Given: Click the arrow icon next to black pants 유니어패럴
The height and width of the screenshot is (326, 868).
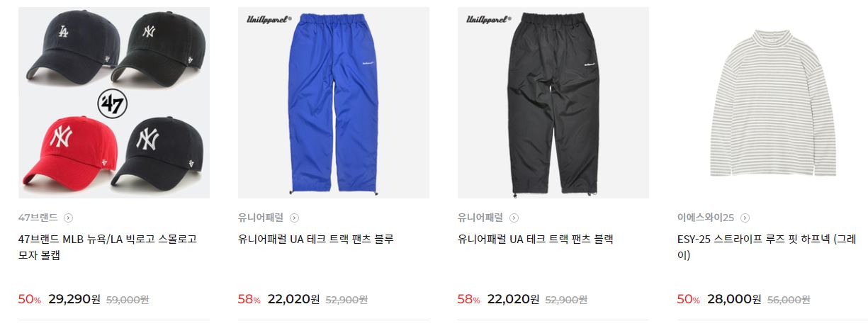Looking at the screenshot, I should pos(514,218).
